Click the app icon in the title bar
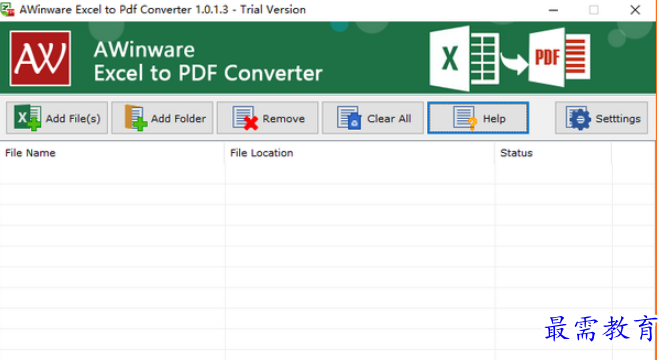The height and width of the screenshot is (360, 666). point(7,9)
